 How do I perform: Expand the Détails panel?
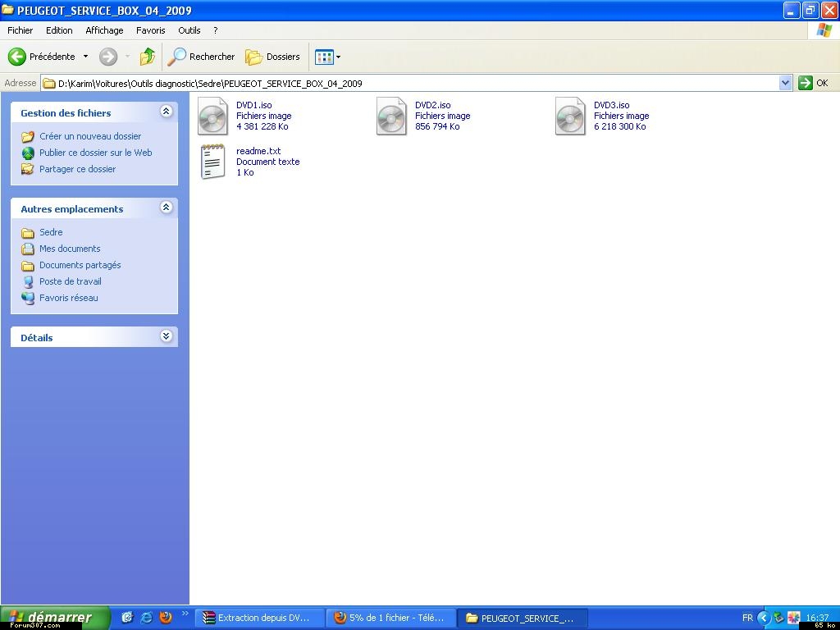click(166, 336)
